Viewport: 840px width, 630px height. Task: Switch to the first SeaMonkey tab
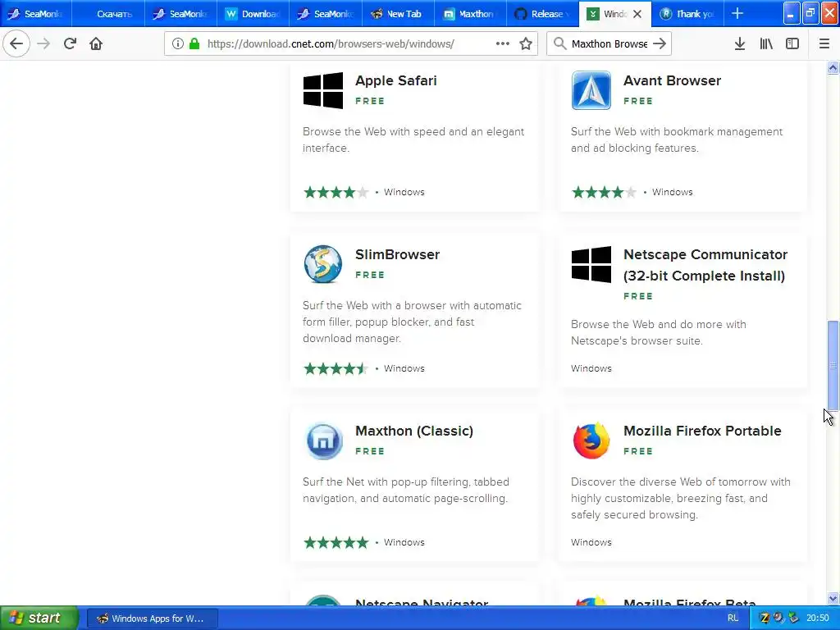tap(36, 14)
